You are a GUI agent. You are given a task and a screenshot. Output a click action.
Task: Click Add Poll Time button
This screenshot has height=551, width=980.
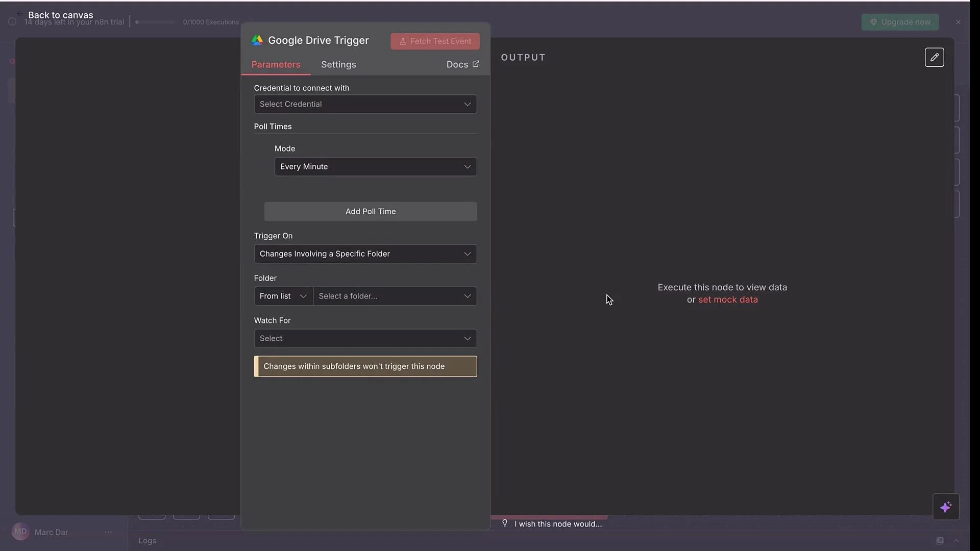pyautogui.click(x=371, y=212)
